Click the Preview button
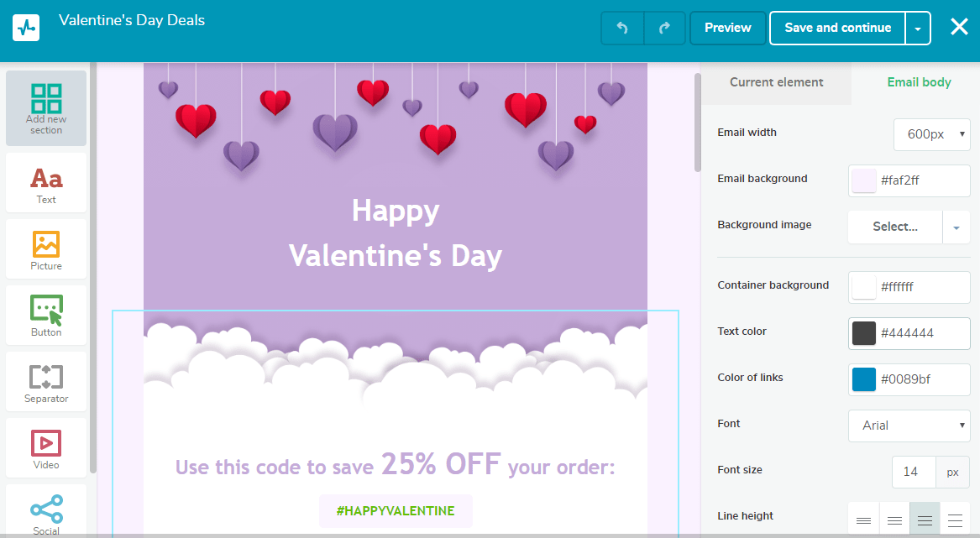980x538 pixels. pyautogui.click(x=727, y=28)
